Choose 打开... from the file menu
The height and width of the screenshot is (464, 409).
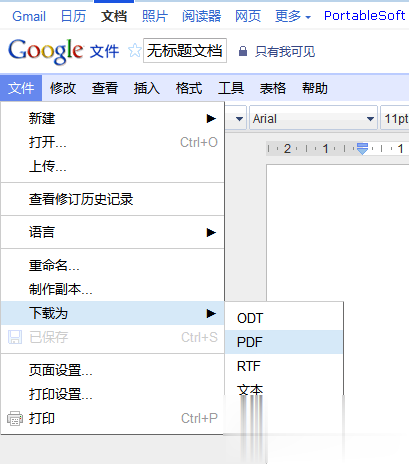[x=112, y=142]
